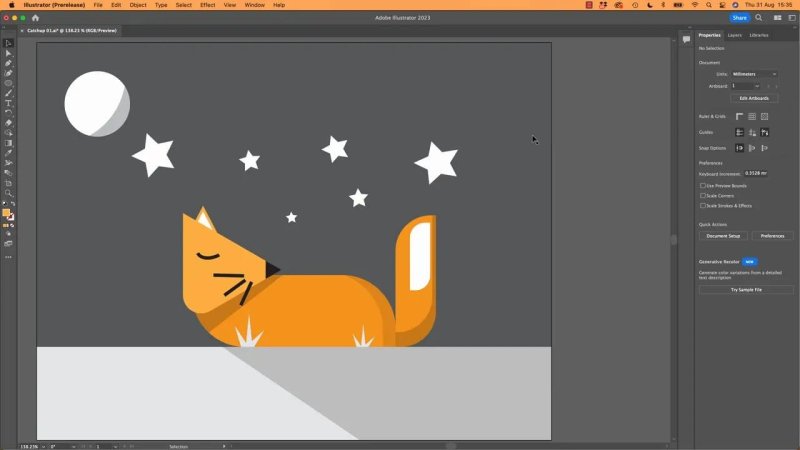Select the Direct Selection tool
800x450 pixels.
coord(8,53)
